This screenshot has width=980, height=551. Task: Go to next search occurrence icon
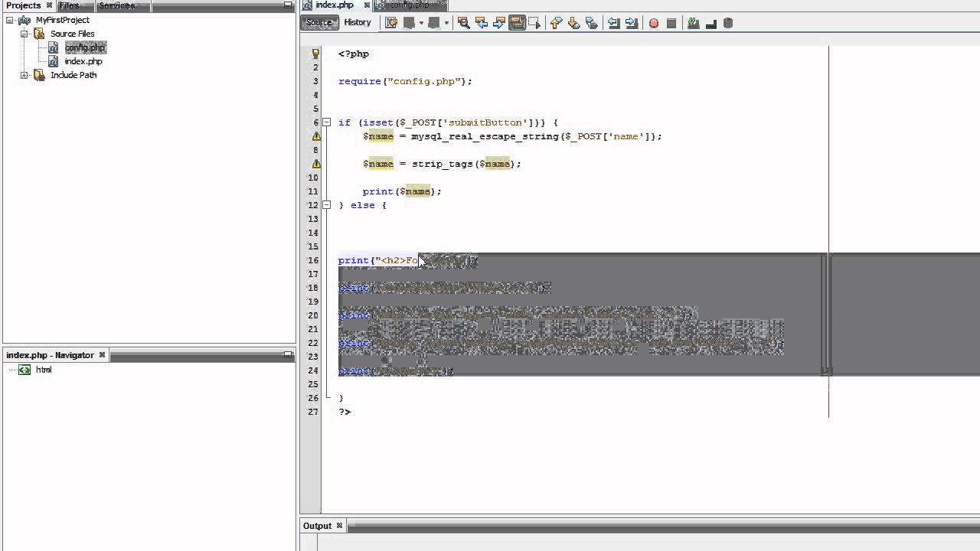(499, 23)
